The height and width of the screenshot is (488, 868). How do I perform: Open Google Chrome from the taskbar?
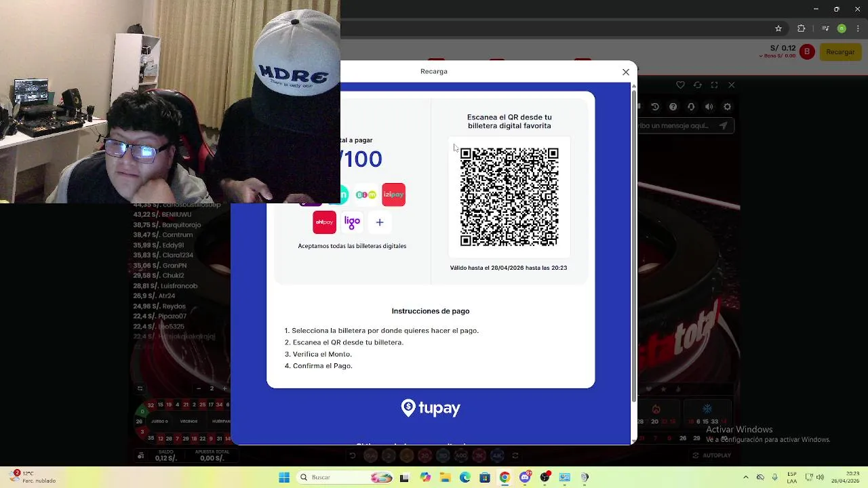click(505, 477)
